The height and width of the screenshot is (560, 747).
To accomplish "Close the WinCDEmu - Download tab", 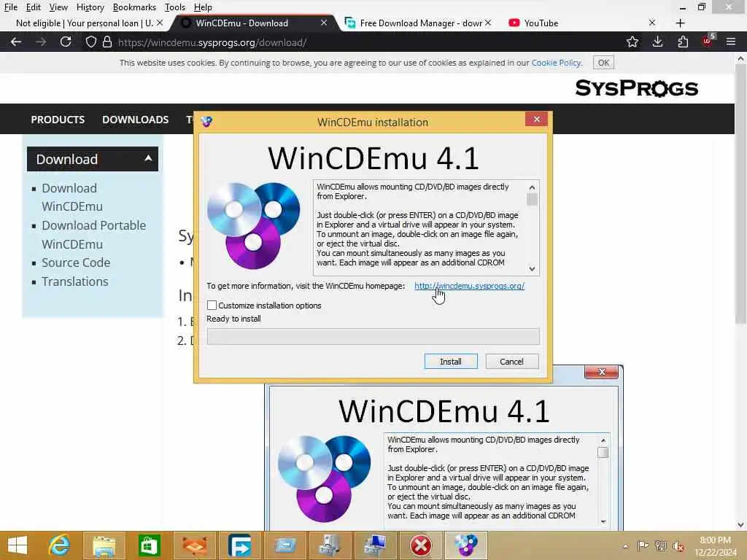I will (323, 23).
